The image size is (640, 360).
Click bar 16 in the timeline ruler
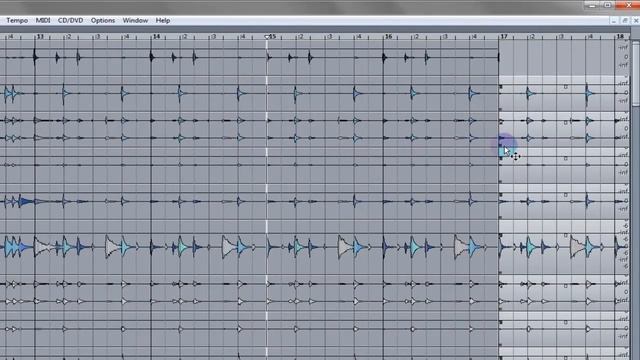(x=389, y=36)
